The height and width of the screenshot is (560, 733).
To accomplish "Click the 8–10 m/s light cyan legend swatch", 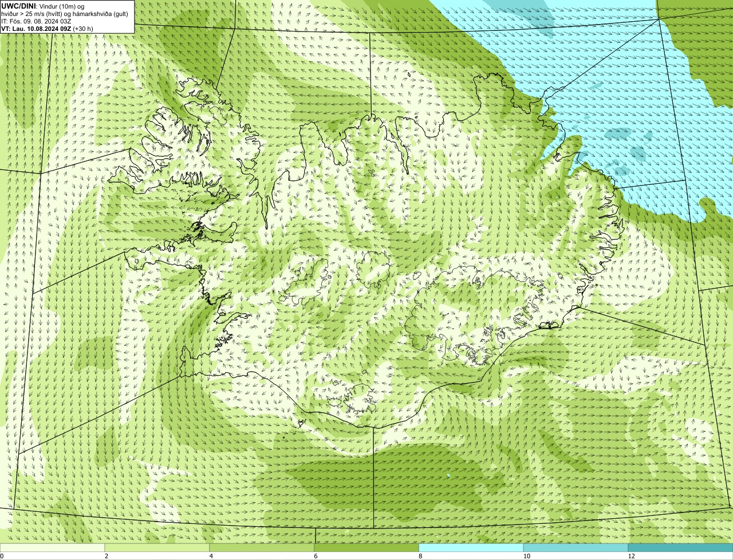I will (x=471, y=547).
